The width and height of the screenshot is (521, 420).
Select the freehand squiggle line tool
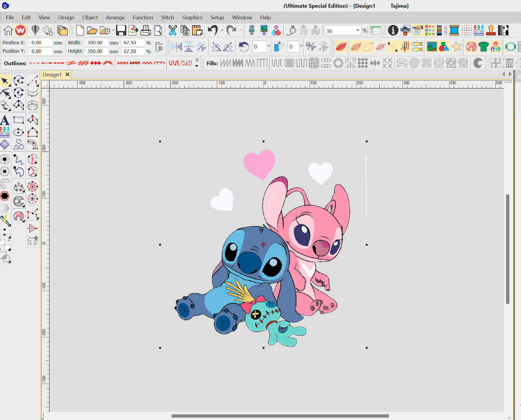click(19, 159)
